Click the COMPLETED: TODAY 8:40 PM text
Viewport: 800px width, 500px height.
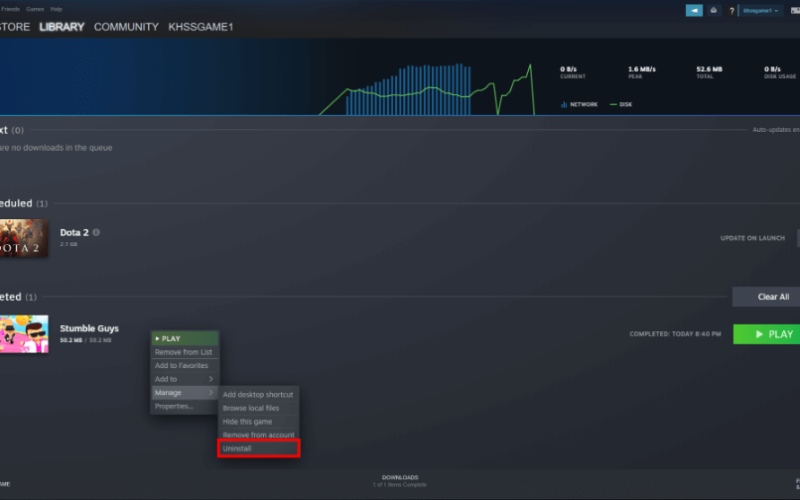pos(675,334)
